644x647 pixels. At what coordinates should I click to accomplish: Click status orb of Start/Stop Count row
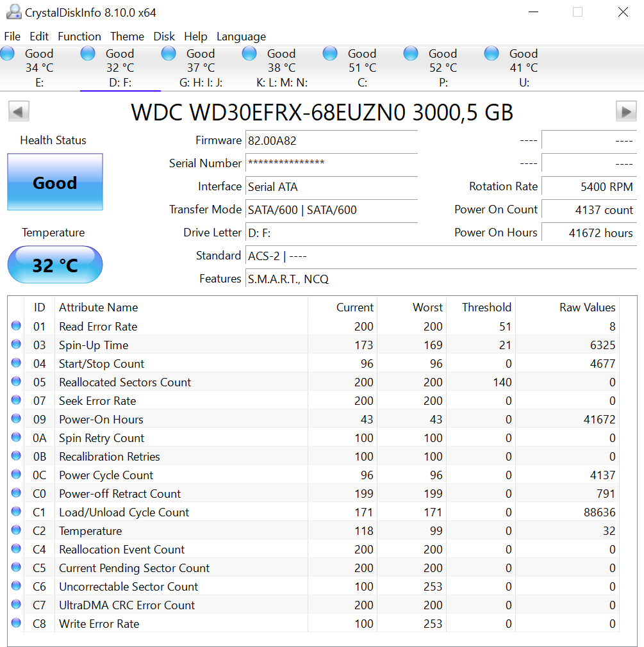point(16,363)
